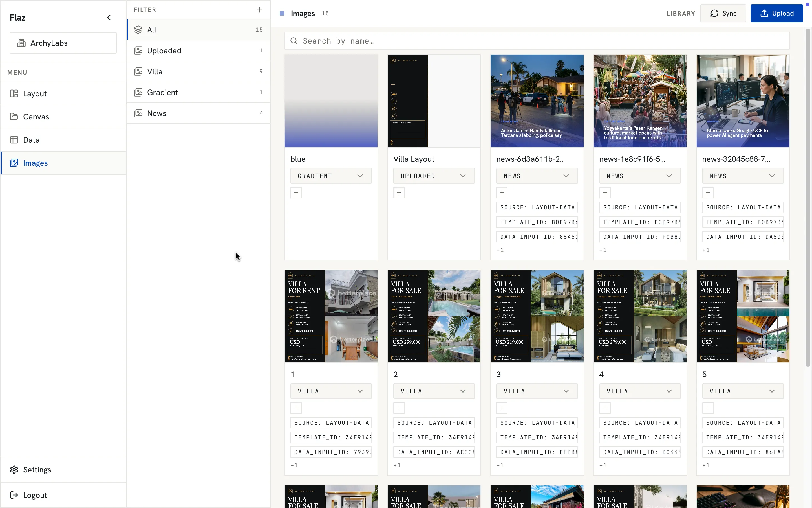Open the blue gradient thumbnail
Image resolution: width=812 pixels, height=508 pixels.
pyautogui.click(x=331, y=101)
